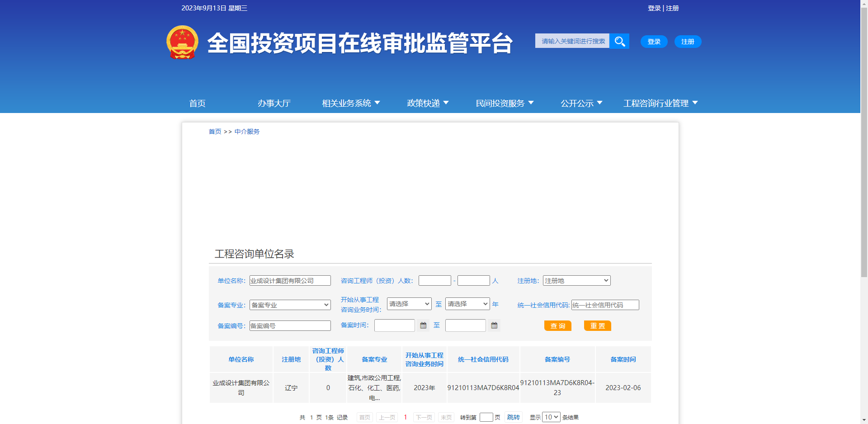Select the 办事大厅 menu item
This screenshot has width=868, height=424.
tap(274, 103)
